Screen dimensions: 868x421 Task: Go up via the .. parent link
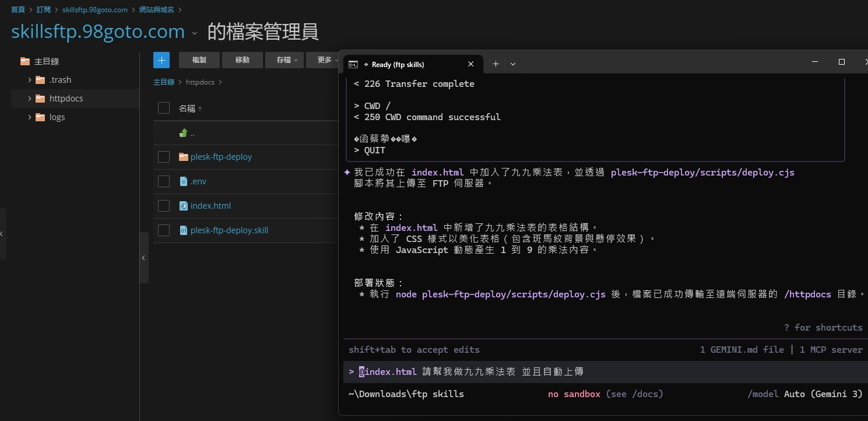[x=192, y=133]
